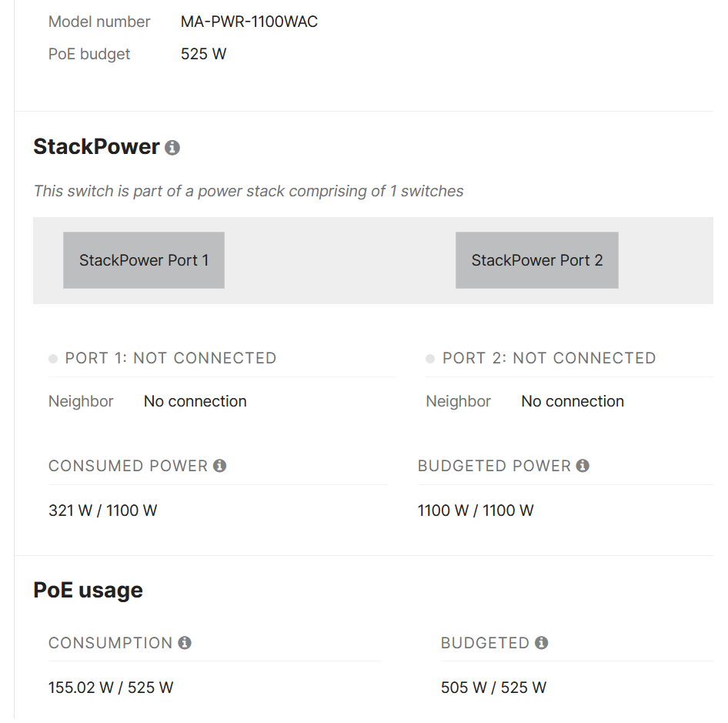Viewport: 728px width, 723px height.
Task: Select the StackPower Port 2 box
Action: click(x=536, y=260)
